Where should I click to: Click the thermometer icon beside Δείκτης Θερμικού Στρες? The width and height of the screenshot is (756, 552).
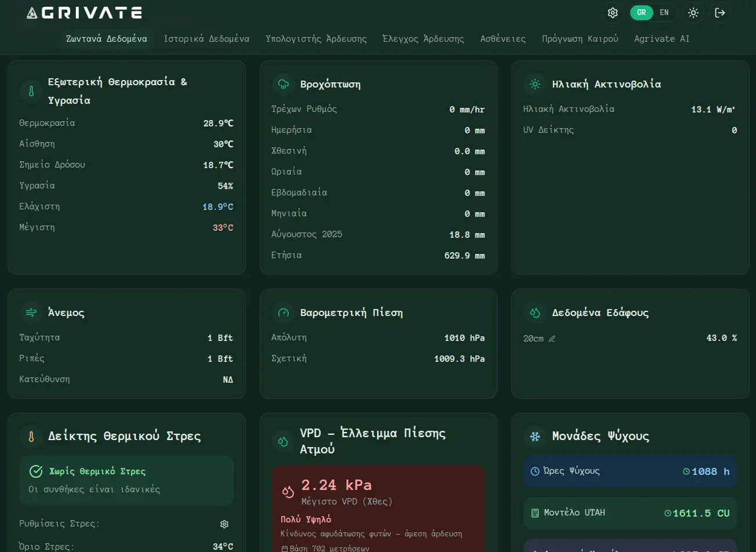pyautogui.click(x=31, y=437)
